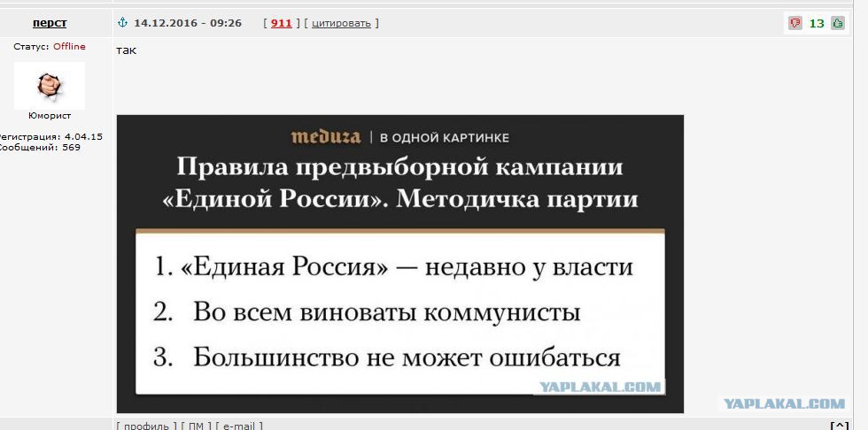Open the профиль link below the post
Screen dimensions: 868x430
point(147,426)
